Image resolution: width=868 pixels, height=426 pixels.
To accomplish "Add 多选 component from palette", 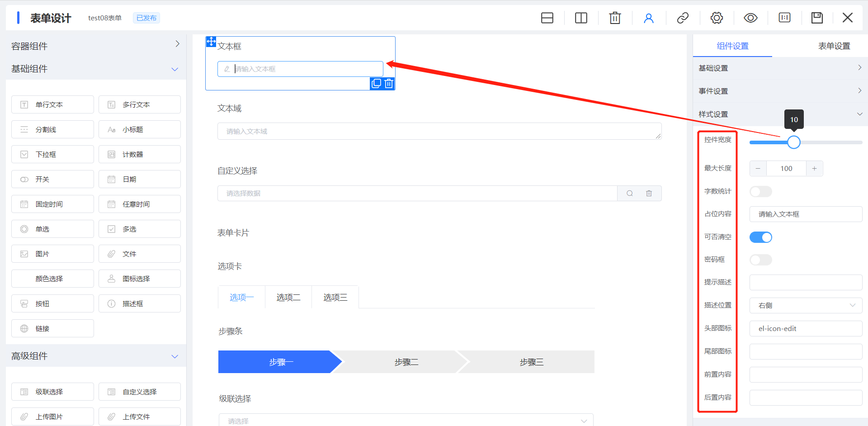I will tap(140, 229).
